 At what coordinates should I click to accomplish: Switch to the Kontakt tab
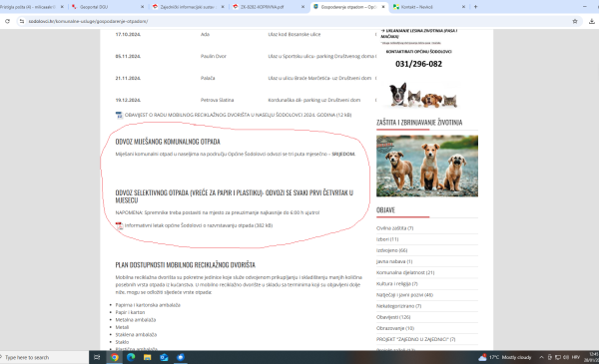(428, 7)
